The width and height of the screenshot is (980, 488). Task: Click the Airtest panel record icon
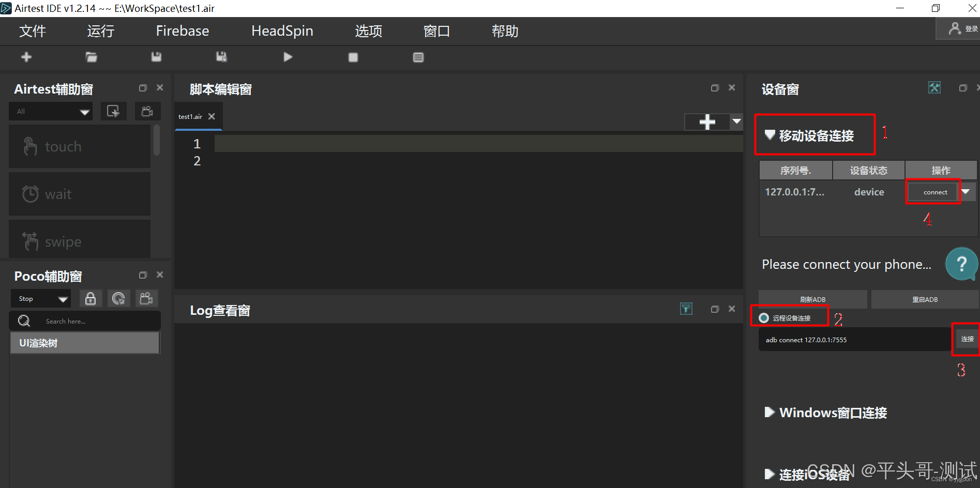[147, 111]
